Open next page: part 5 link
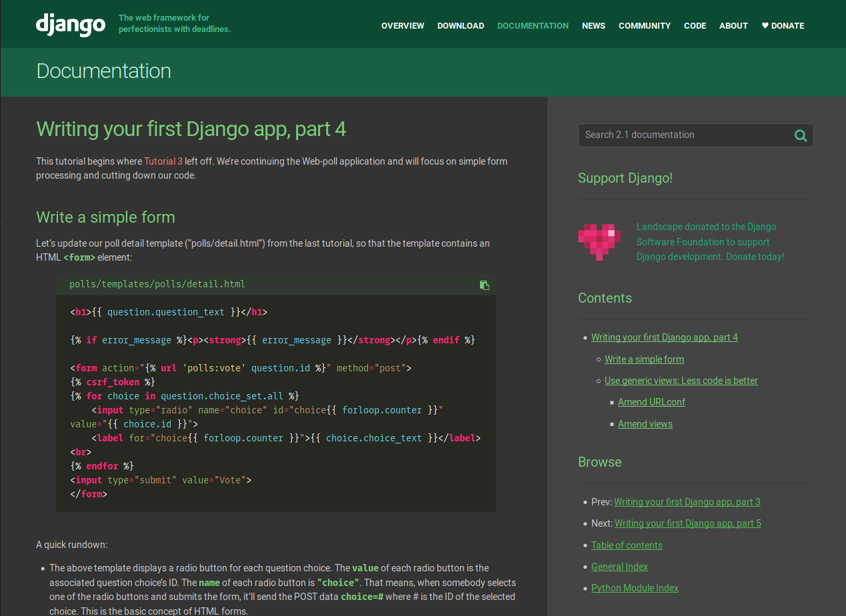 click(x=688, y=523)
